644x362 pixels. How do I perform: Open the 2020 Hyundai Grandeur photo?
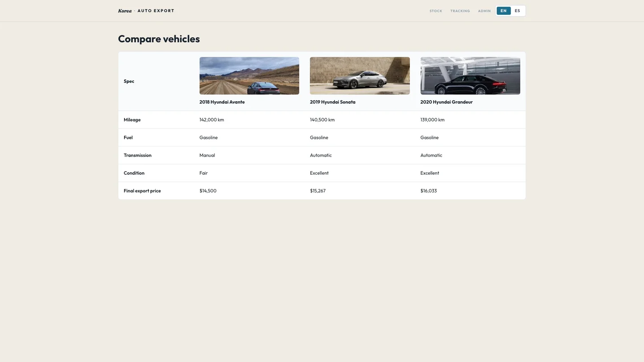(470, 76)
